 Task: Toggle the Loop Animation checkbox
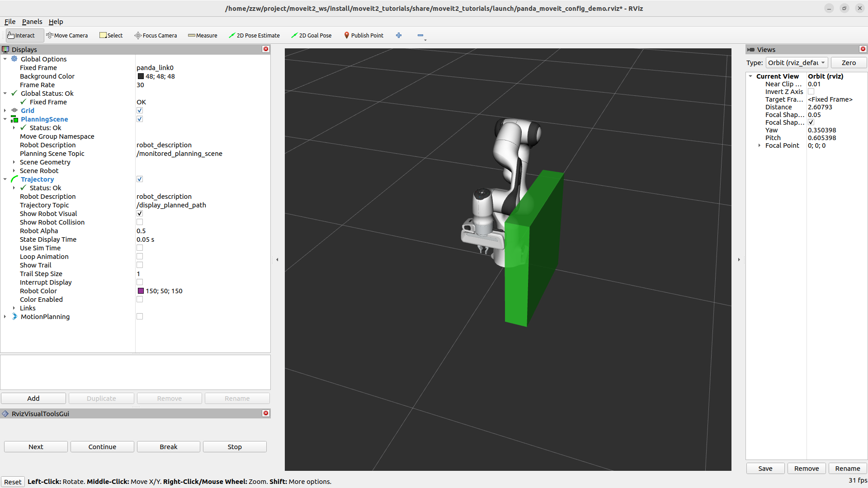tap(140, 256)
